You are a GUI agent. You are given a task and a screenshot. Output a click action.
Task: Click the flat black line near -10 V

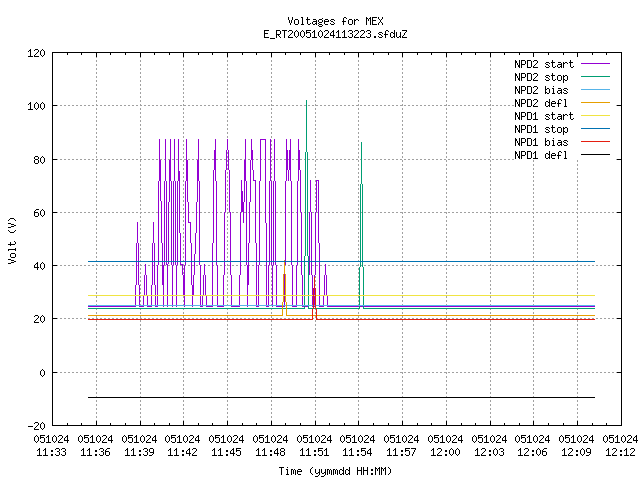(341, 397)
